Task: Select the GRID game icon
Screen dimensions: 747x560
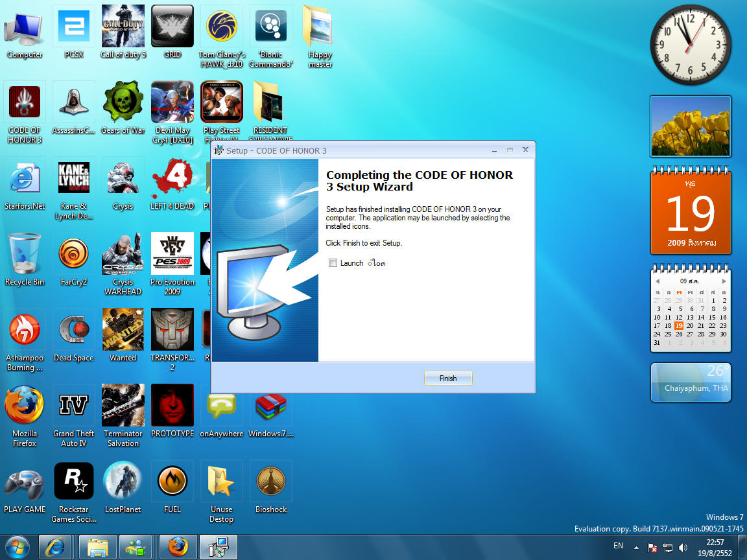Action: (172, 33)
